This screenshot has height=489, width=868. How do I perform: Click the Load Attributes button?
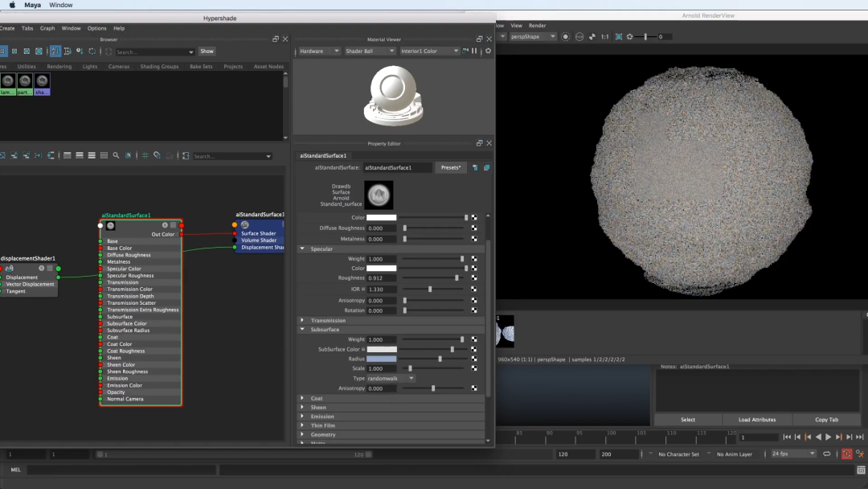pos(757,420)
